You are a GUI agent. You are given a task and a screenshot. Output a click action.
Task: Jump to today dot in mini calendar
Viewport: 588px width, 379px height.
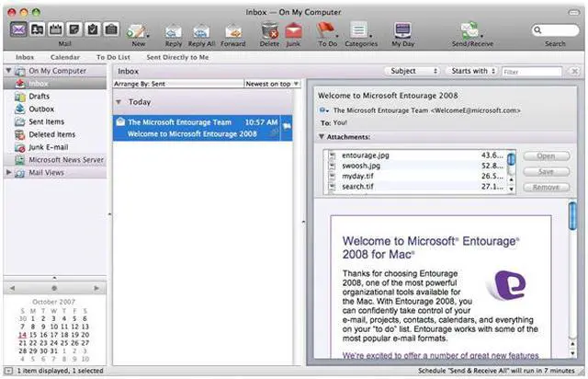[54, 288]
